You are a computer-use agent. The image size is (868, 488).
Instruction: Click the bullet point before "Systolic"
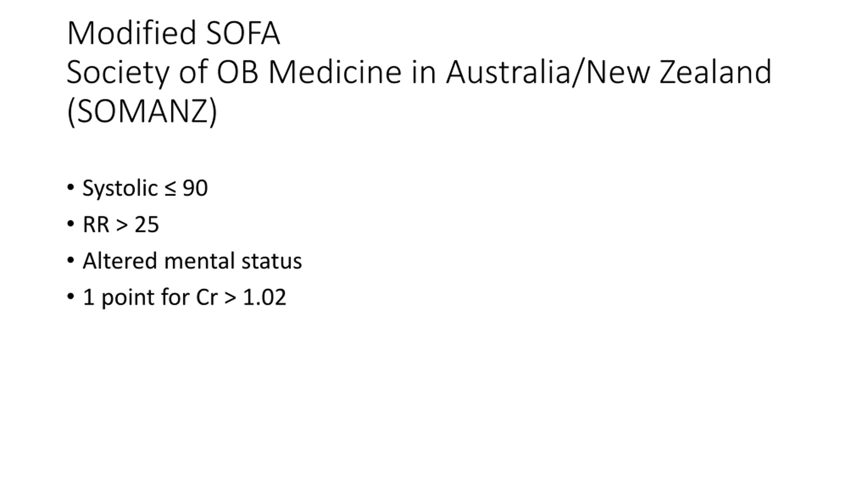click(71, 187)
